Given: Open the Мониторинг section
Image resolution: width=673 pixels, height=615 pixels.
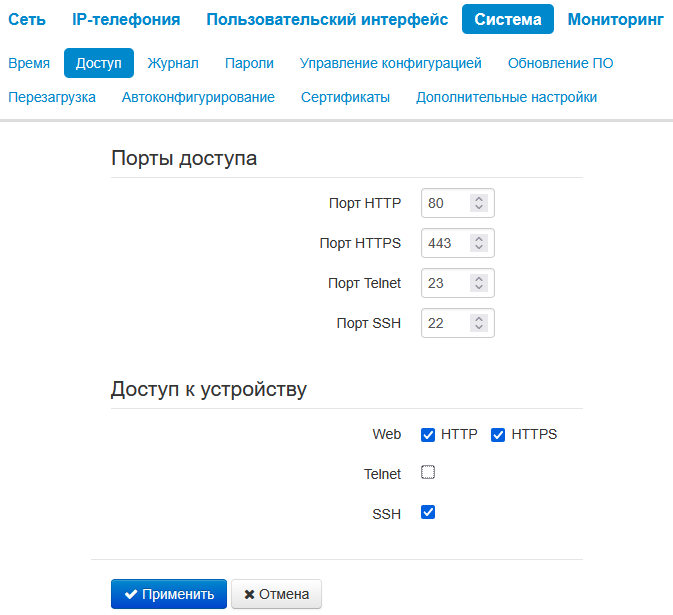Looking at the screenshot, I should click(x=615, y=19).
